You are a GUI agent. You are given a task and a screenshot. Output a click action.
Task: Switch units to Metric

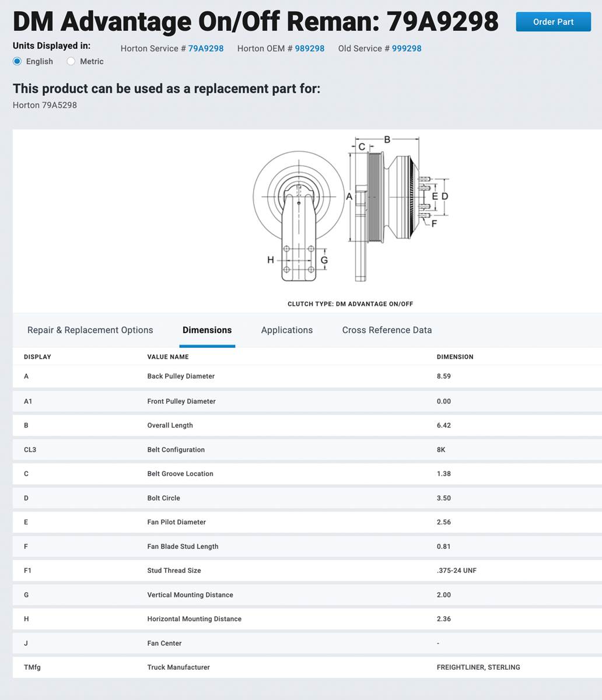tap(71, 61)
